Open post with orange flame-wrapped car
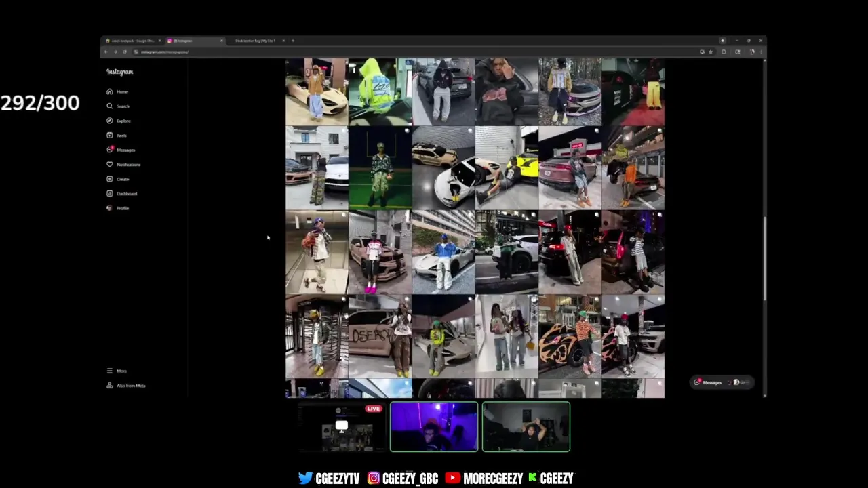868x488 pixels. 570,336
